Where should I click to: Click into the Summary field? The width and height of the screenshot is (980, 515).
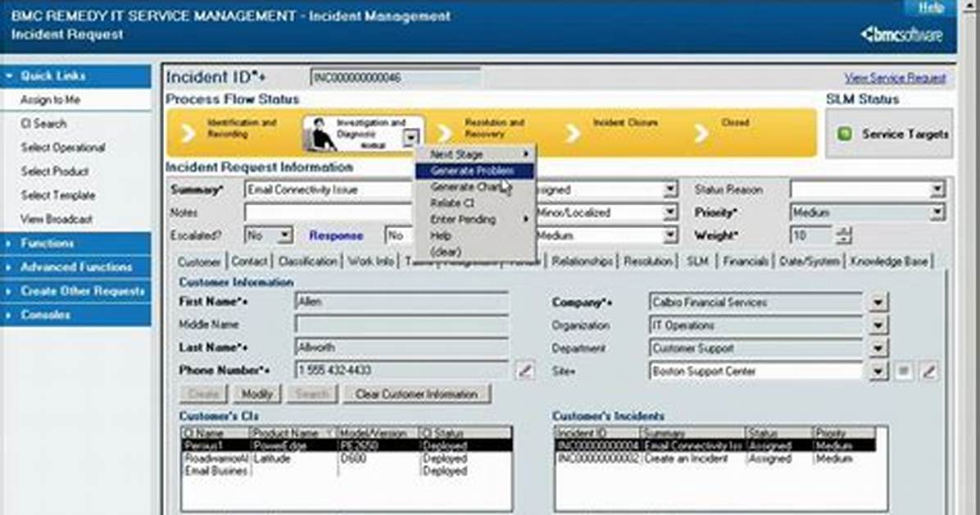coord(328,189)
